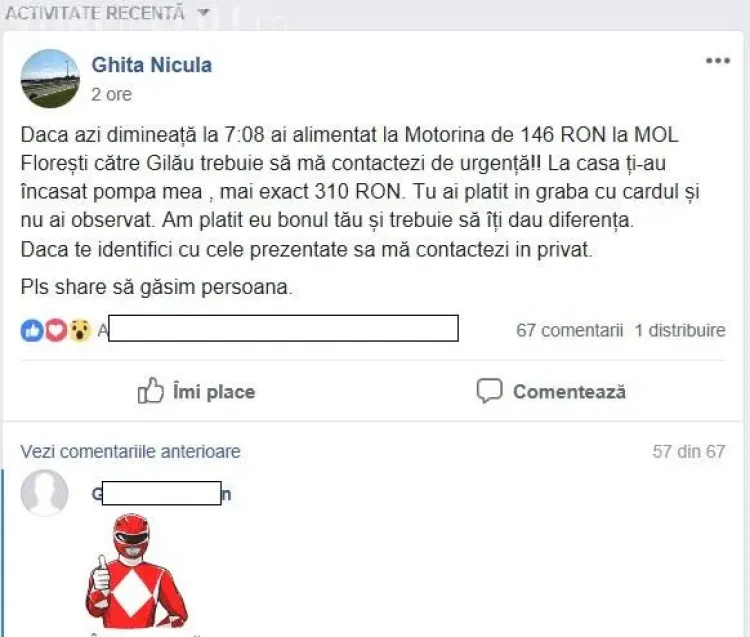Screen dimensions: 750x637
Task: Open Ghita Nicula's profile name link
Action: [x=152, y=65]
